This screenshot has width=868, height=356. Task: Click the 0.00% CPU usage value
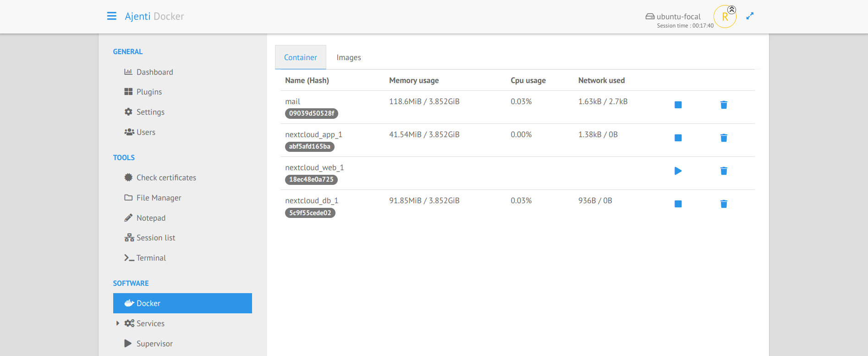(522, 134)
